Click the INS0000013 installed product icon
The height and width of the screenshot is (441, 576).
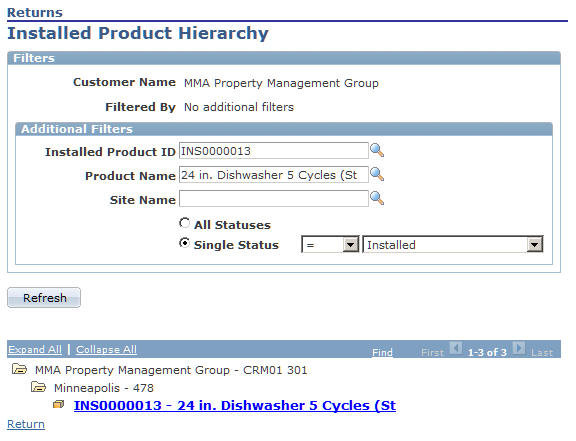[58, 405]
